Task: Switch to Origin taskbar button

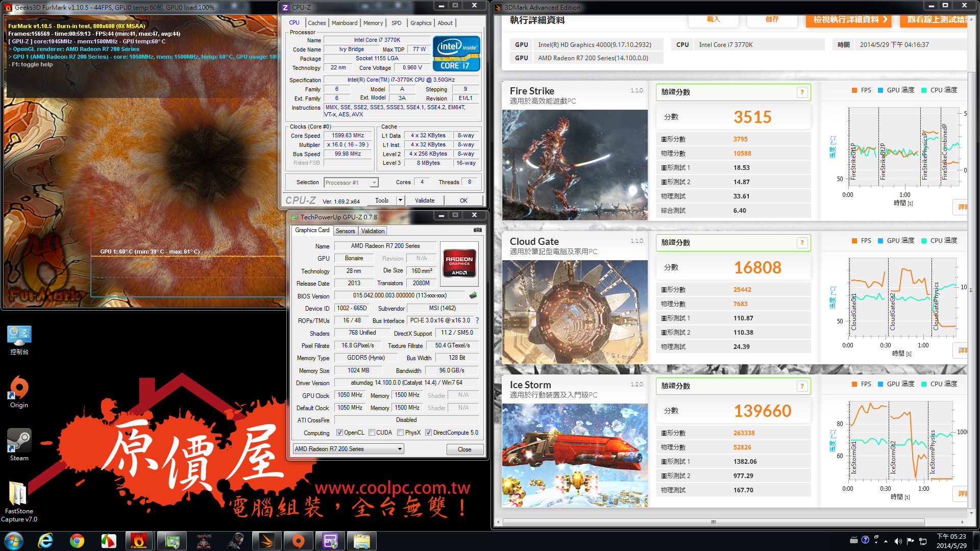Action: point(299,541)
